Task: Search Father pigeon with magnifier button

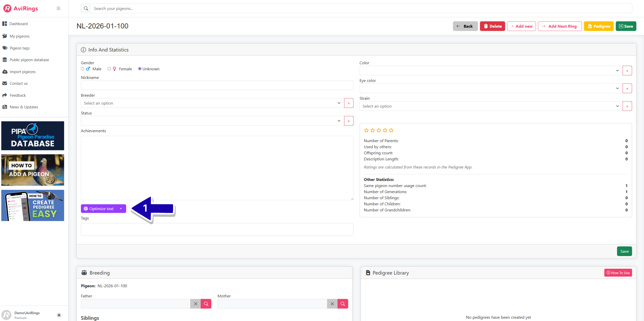Action: point(206,304)
